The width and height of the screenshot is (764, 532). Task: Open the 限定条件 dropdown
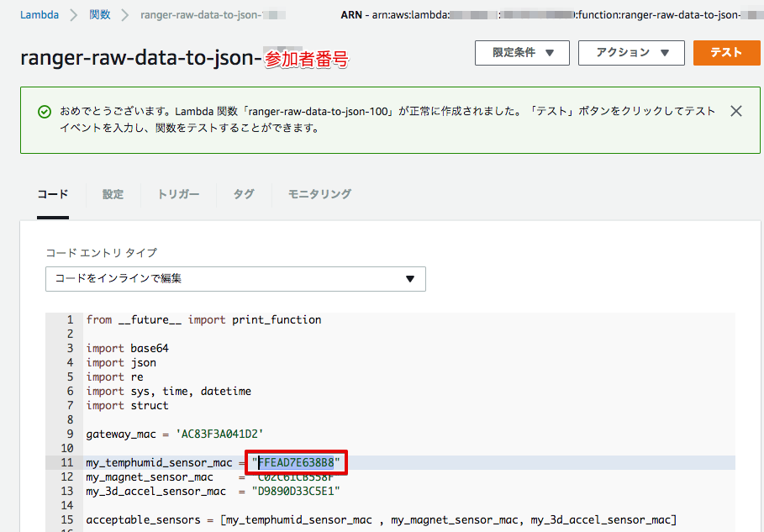pos(522,53)
